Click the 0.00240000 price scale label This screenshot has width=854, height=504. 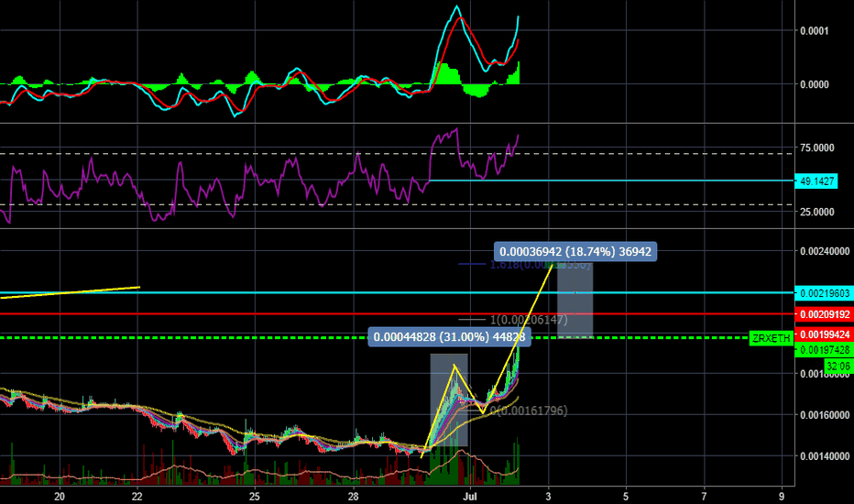coord(825,251)
